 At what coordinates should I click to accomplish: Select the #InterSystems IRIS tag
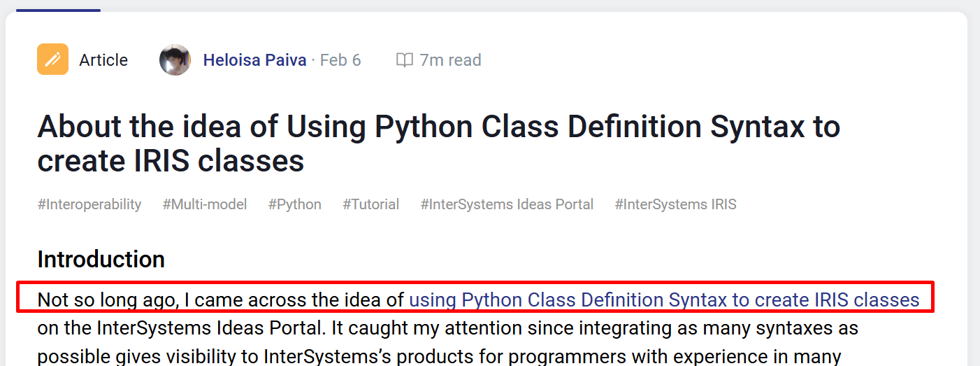675,204
